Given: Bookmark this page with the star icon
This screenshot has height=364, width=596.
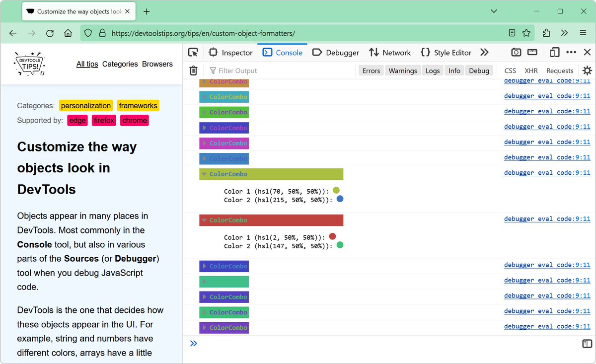Looking at the screenshot, I should [x=526, y=33].
